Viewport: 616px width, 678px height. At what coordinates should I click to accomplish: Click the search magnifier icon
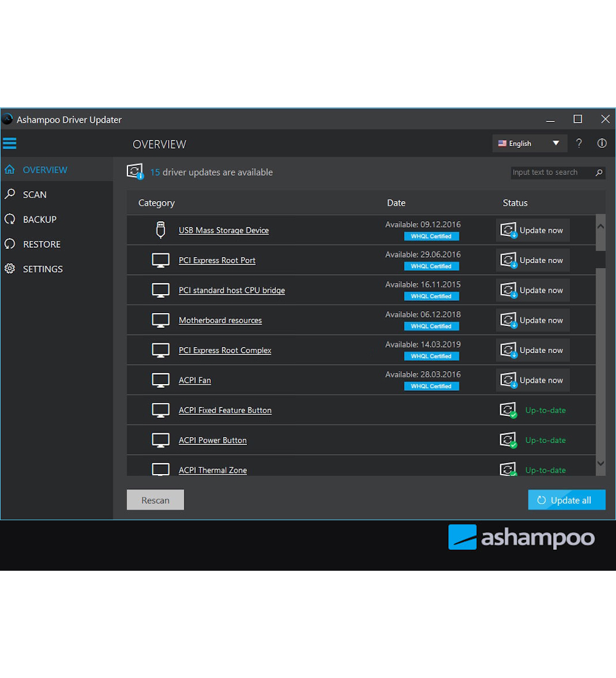coord(599,173)
